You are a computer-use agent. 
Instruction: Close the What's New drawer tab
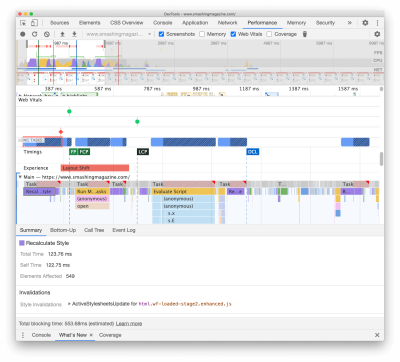click(x=91, y=335)
